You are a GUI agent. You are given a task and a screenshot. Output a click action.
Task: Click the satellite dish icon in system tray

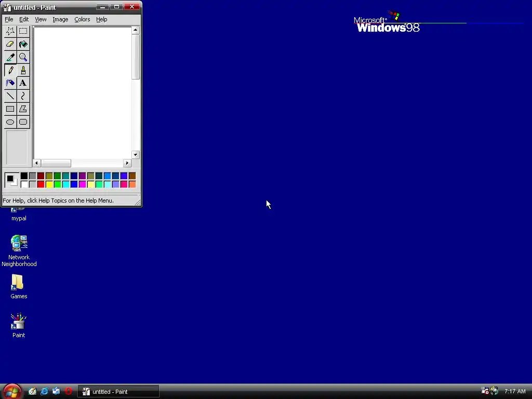495,391
